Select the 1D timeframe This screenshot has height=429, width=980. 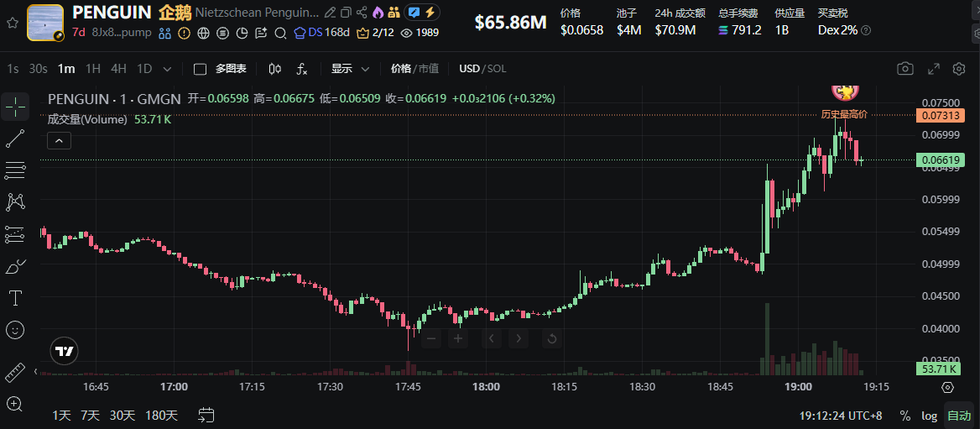(144, 69)
